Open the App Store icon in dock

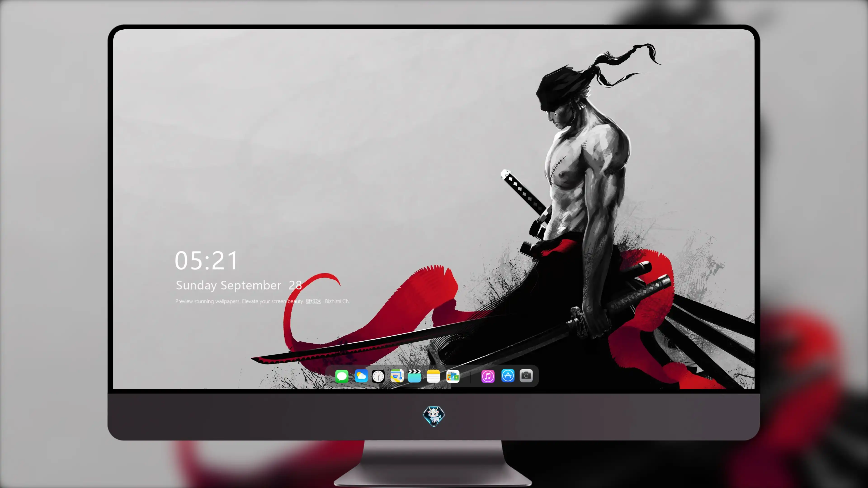click(508, 375)
